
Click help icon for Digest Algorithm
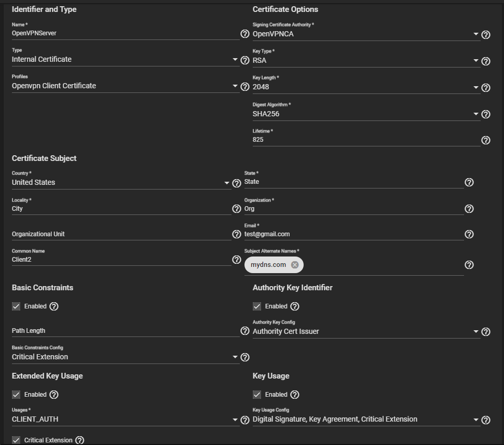[x=486, y=114]
